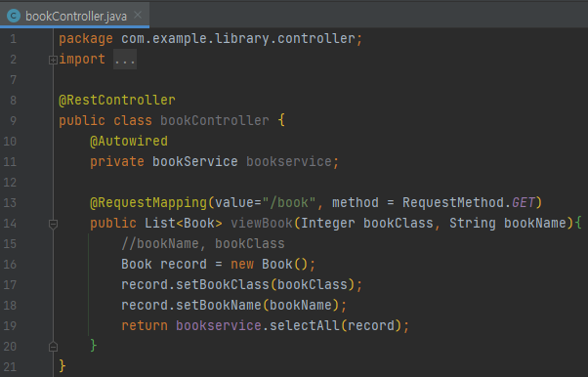Click 'selectAll' method call on line 19
The width and height of the screenshot is (588, 377).
(305, 325)
